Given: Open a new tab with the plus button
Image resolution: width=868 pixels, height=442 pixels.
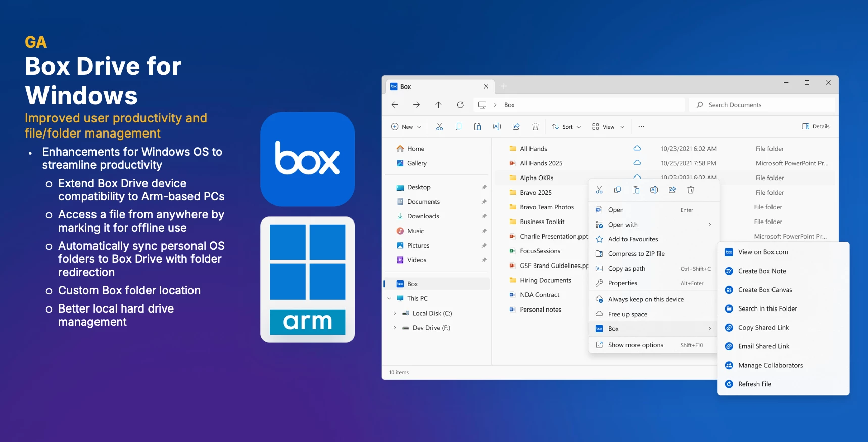Looking at the screenshot, I should coord(504,86).
